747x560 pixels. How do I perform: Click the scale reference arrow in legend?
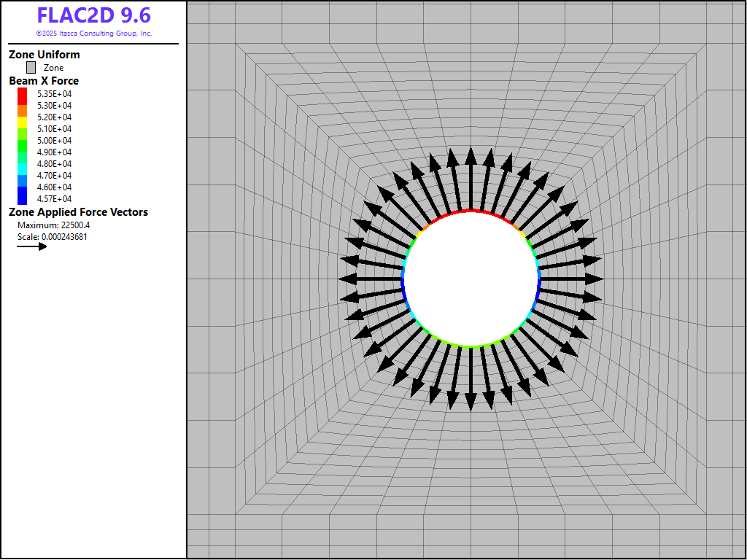point(32,246)
